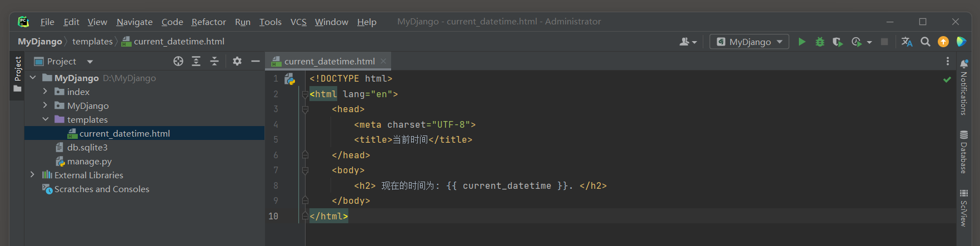Click the meta charset UTF-8 line
Screen dimensions: 980x246
click(414, 125)
